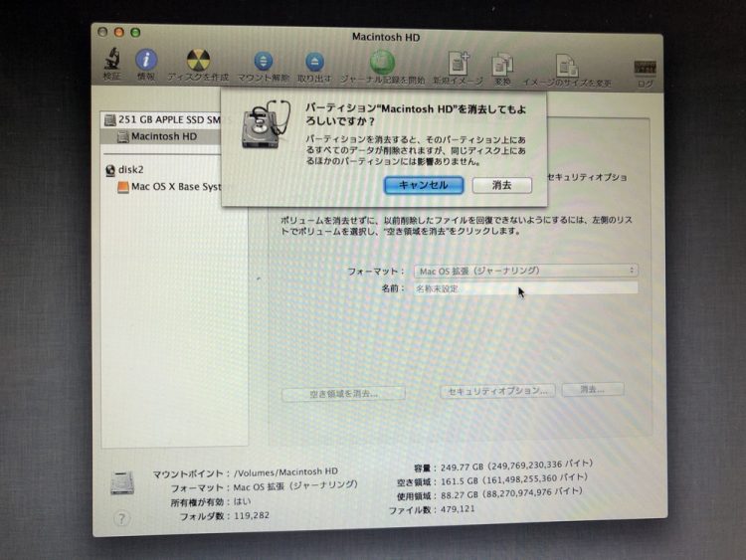Open the Log (ログ) icon
746x560 pixels.
(645, 68)
